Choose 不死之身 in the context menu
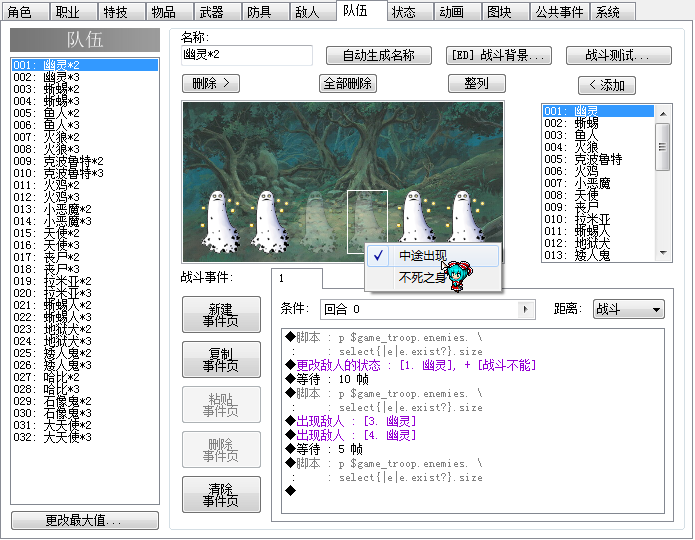695x540 pixels. [432, 278]
